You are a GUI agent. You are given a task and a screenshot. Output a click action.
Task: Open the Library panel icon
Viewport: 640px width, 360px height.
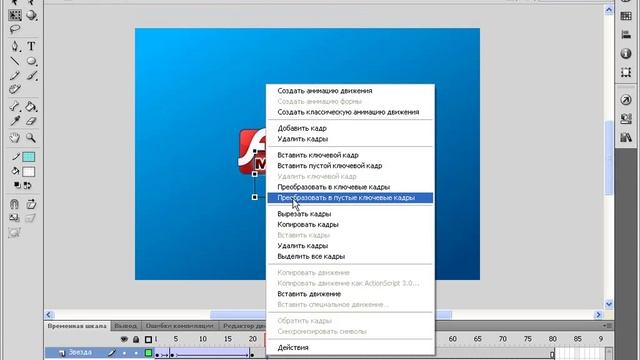(x=626, y=138)
